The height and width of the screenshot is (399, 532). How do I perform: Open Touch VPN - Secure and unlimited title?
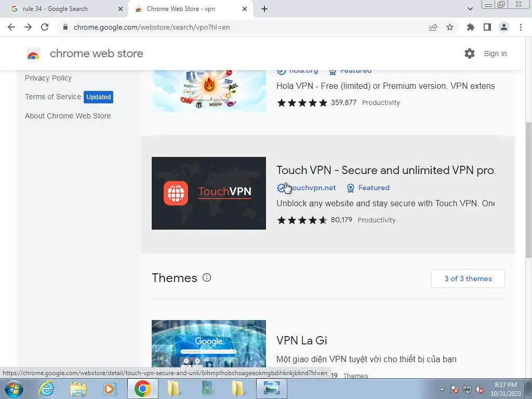pos(385,170)
